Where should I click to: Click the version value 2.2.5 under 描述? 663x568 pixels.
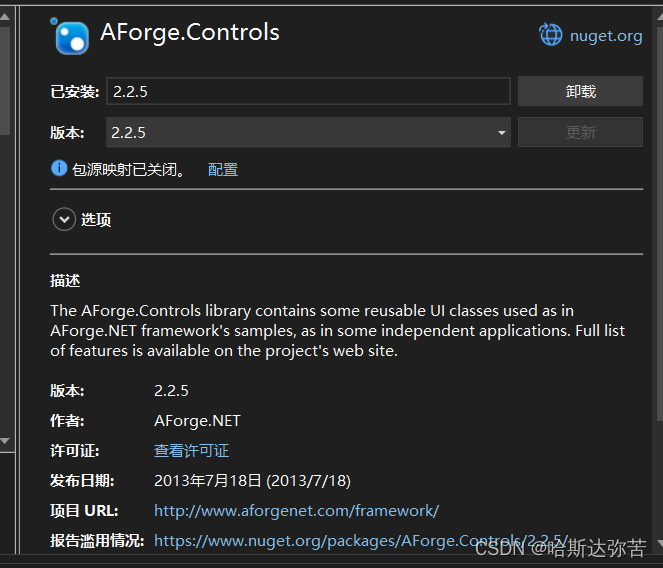(x=171, y=390)
